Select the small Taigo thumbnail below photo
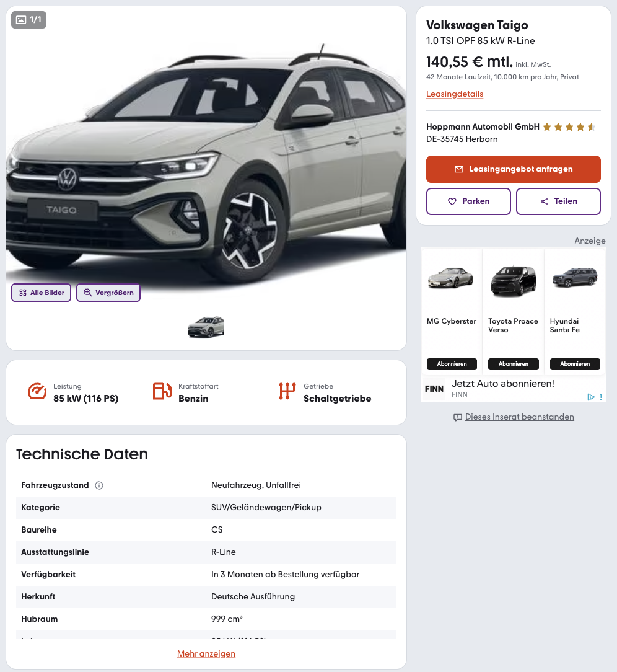The image size is (617, 672). pos(206,327)
